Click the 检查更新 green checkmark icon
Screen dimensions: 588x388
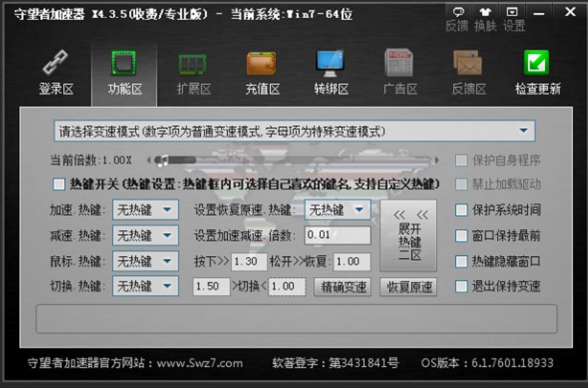(x=536, y=63)
